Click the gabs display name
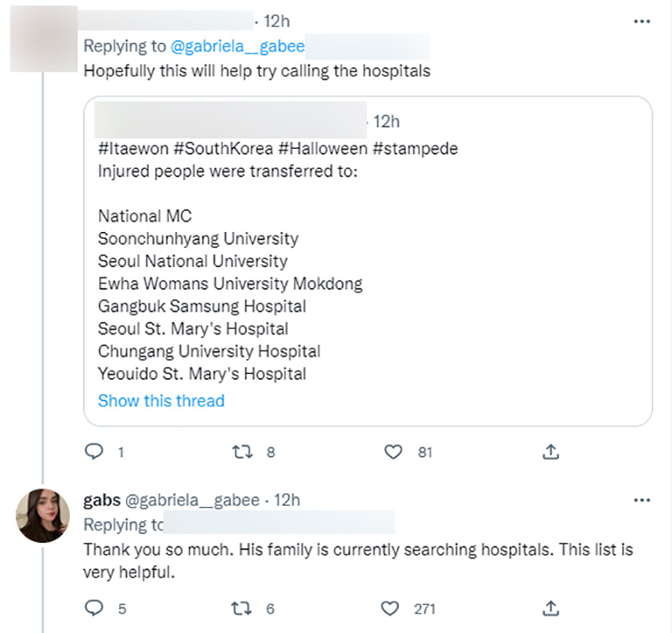 point(102,500)
